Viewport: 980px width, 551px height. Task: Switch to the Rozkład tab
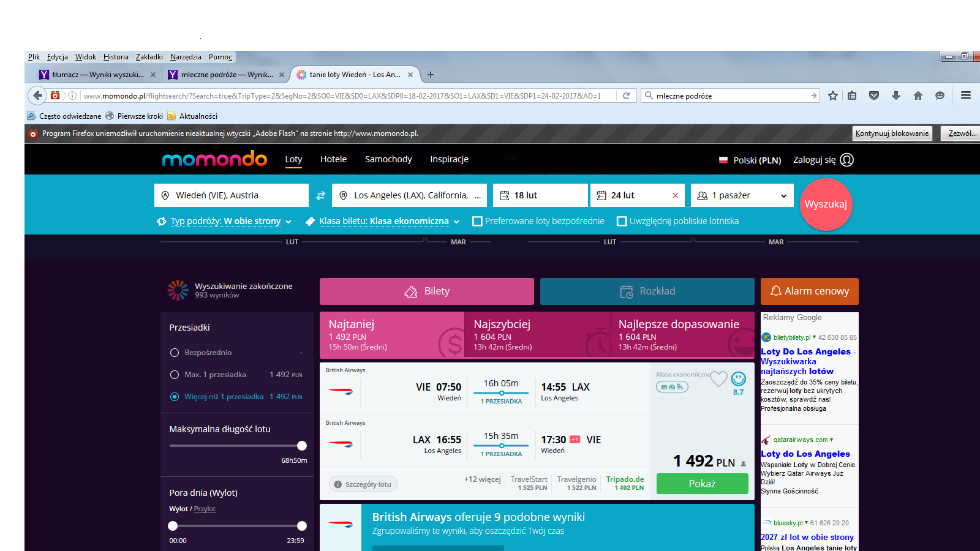pyautogui.click(x=647, y=291)
